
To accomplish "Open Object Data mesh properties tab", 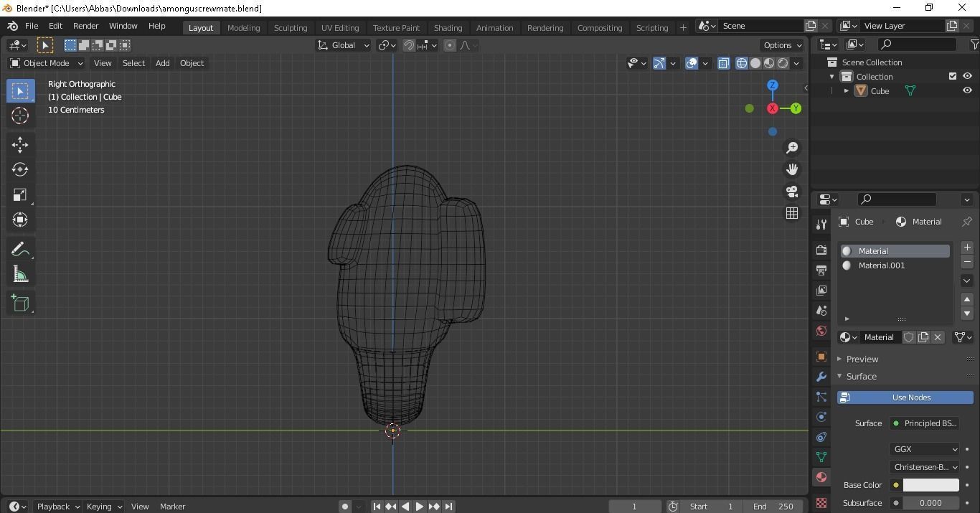I will tap(821, 457).
